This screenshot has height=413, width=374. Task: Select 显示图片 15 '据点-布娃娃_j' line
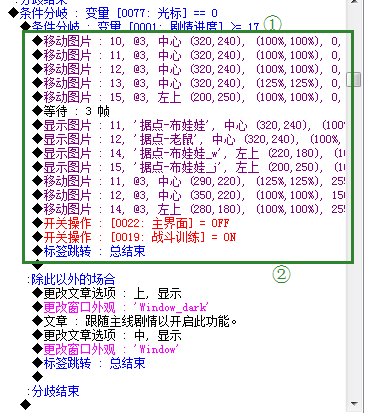click(189, 167)
